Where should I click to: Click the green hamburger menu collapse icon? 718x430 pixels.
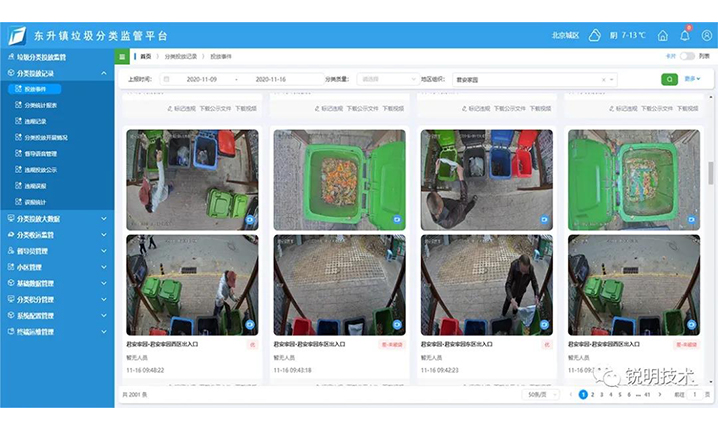point(122,57)
